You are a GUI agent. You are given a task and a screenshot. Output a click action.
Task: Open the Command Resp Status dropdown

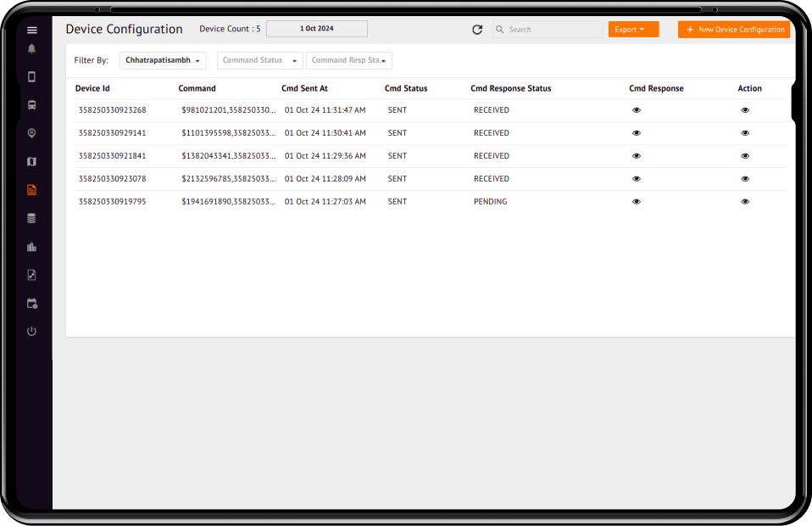point(349,61)
